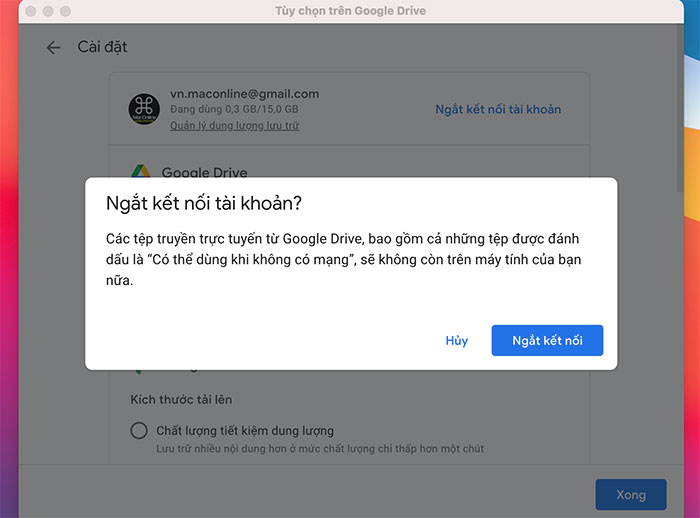Click the MacOnline account avatar
The width and height of the screenshot is (700, 518).
[144, 109]
